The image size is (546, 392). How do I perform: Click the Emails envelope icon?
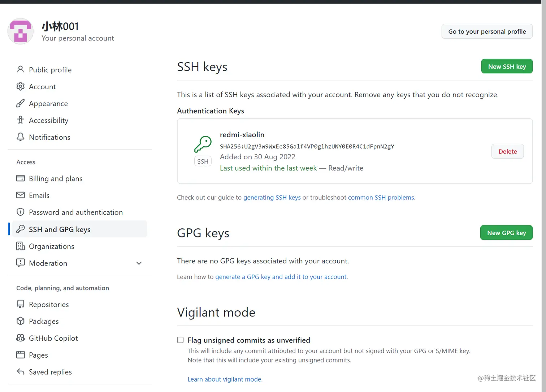pos(21,195)
